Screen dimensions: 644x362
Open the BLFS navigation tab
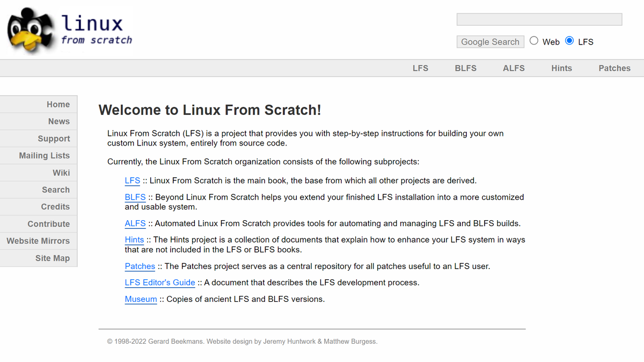click(x=465, y=68)
